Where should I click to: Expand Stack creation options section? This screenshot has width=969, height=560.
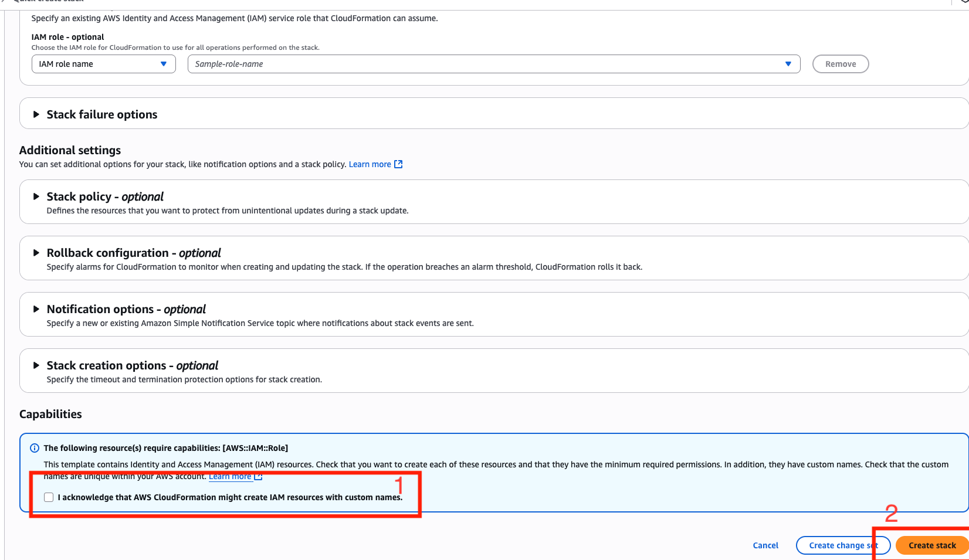click(x=36, y=365)
